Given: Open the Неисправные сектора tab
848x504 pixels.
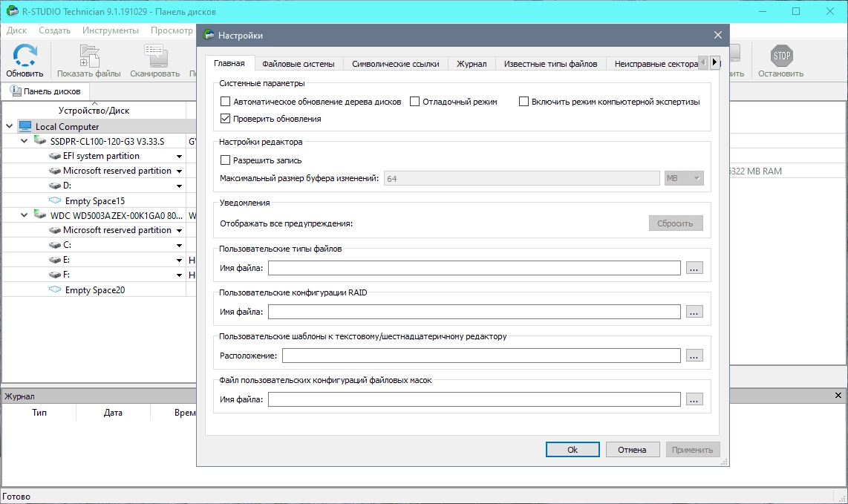Looking at the screenshot, I should point(653,64).
